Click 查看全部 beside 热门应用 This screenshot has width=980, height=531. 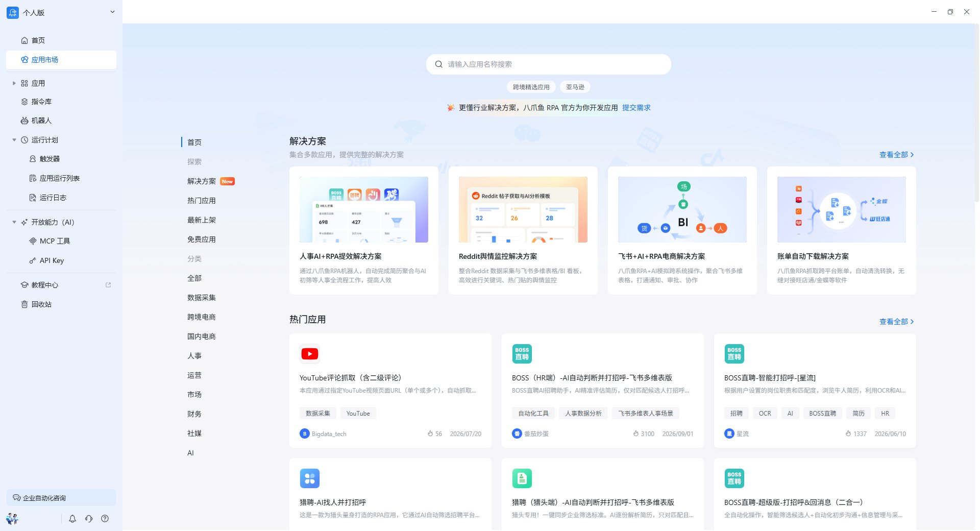click(x=896, y=322)
